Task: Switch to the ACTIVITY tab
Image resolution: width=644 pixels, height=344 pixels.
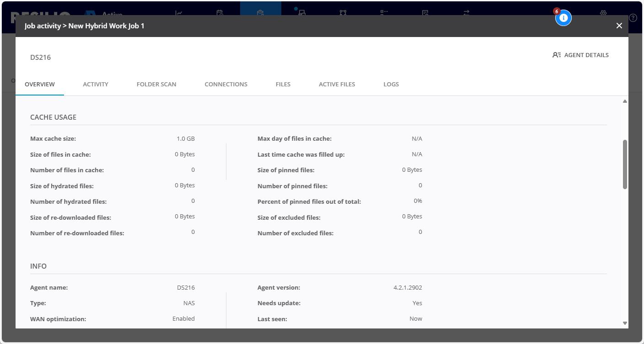Action: pos(96,85)
